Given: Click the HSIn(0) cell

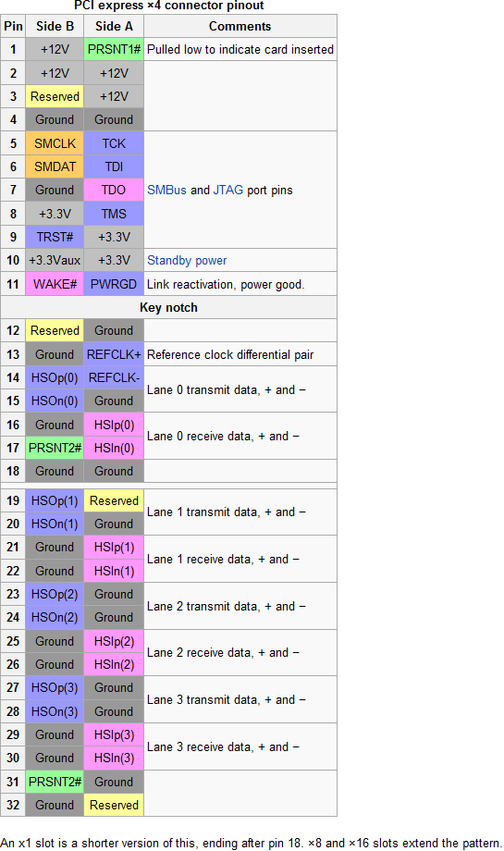Looking at the screenshot, I should tap(114, 449).
